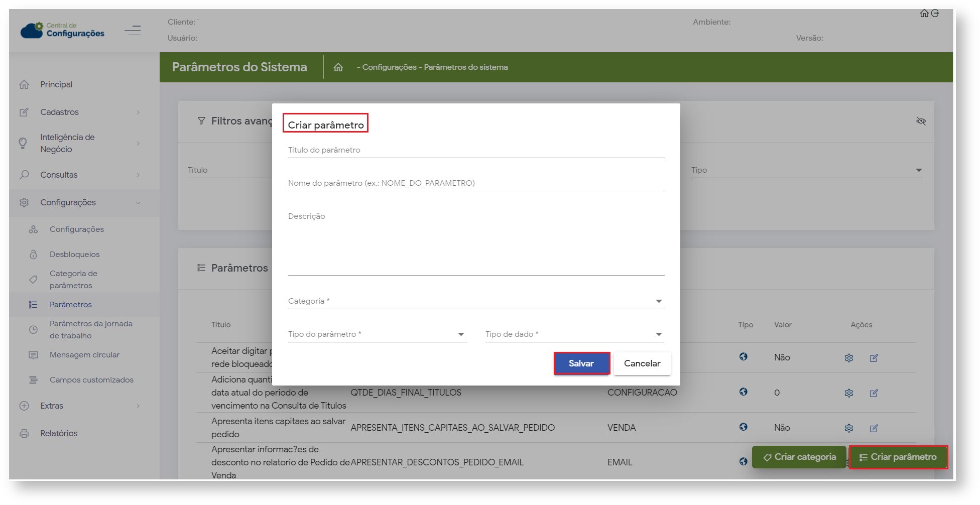Open the Tipo de dado dropdown
980x505 pixels.
574,334
